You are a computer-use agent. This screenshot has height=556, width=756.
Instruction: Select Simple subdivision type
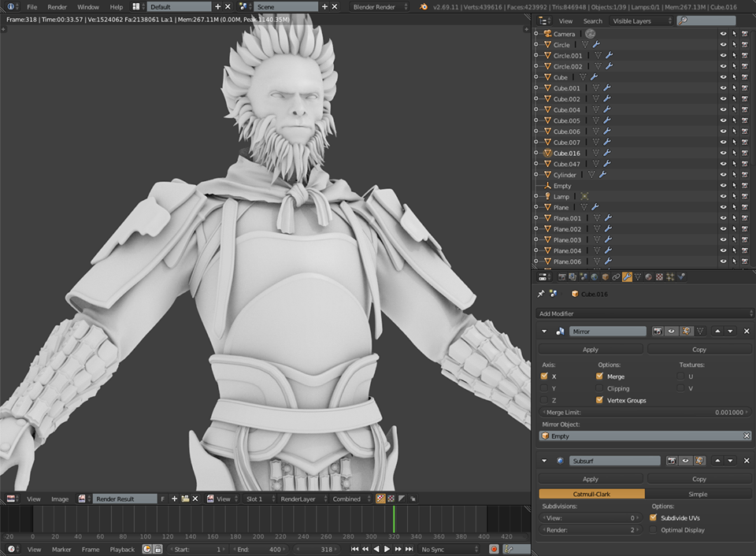[x=698, y=495]
